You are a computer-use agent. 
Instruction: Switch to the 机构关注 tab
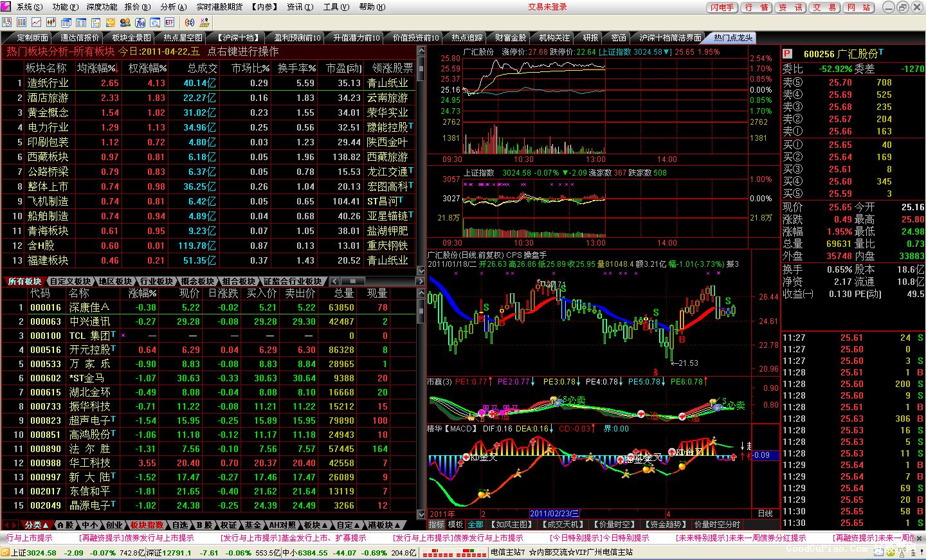coord(554,38)
